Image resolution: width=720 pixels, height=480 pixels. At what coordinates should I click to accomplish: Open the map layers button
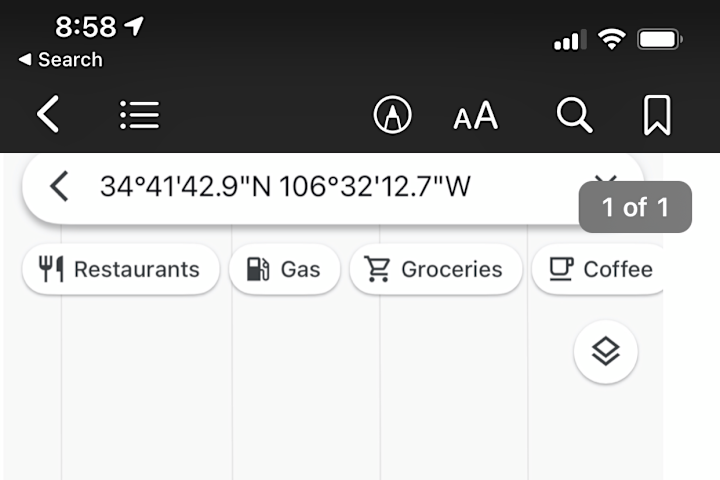[x=606, y=352]
